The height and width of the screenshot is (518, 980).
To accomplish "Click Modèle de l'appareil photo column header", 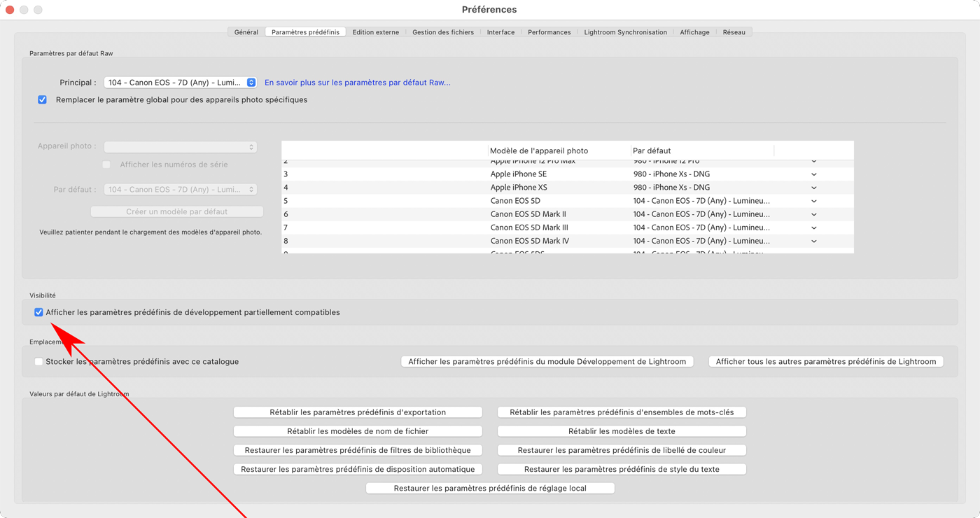I will click(x=539, y=150).
